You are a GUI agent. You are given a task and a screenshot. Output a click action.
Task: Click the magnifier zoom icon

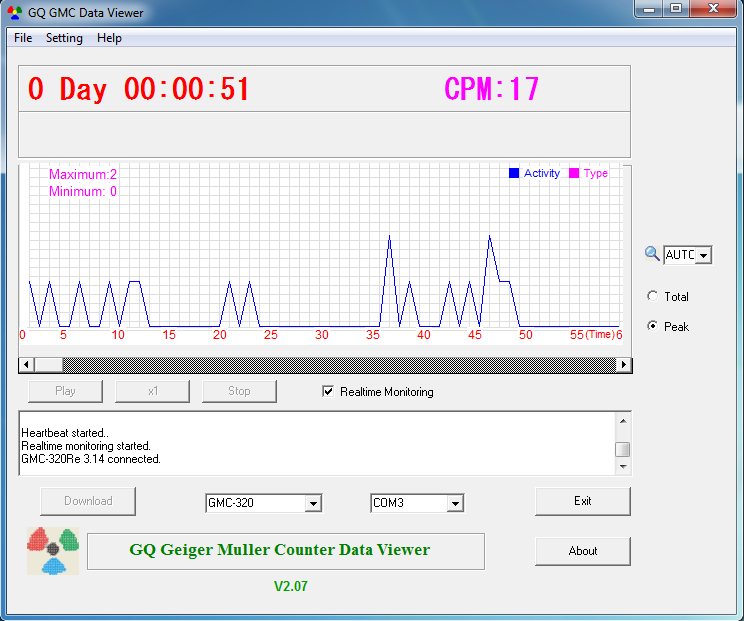(x=652, y=254)
